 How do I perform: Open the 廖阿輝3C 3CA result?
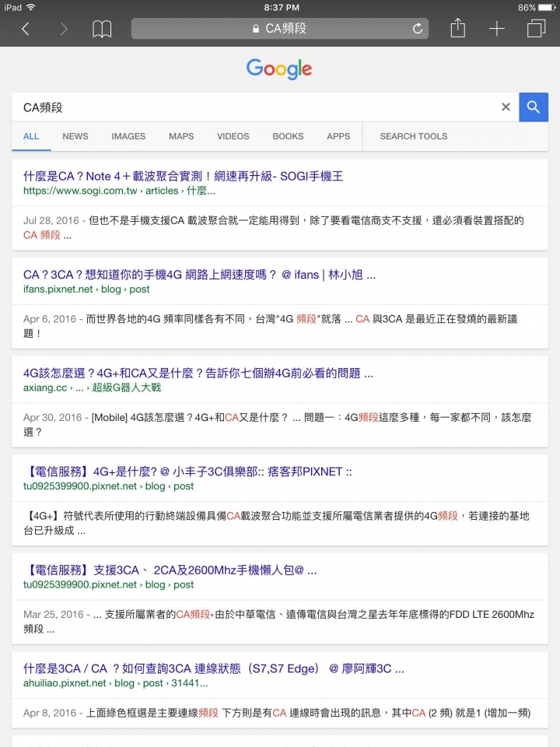214,669
